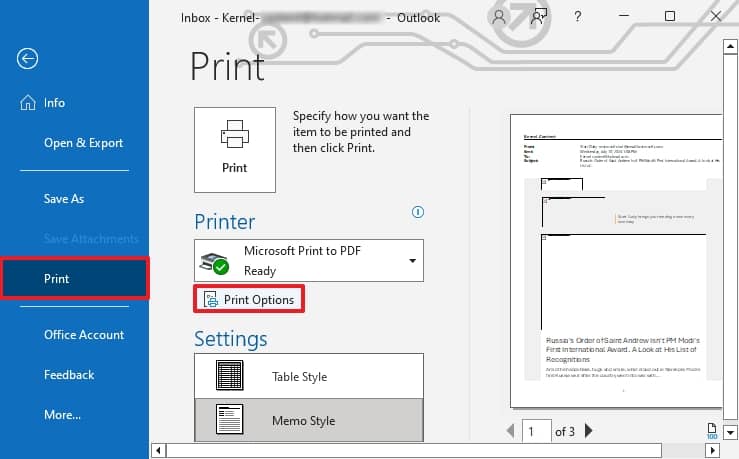739x459 pixels.
Task: Choose Save As in sidebar
Action: (64, 199)
